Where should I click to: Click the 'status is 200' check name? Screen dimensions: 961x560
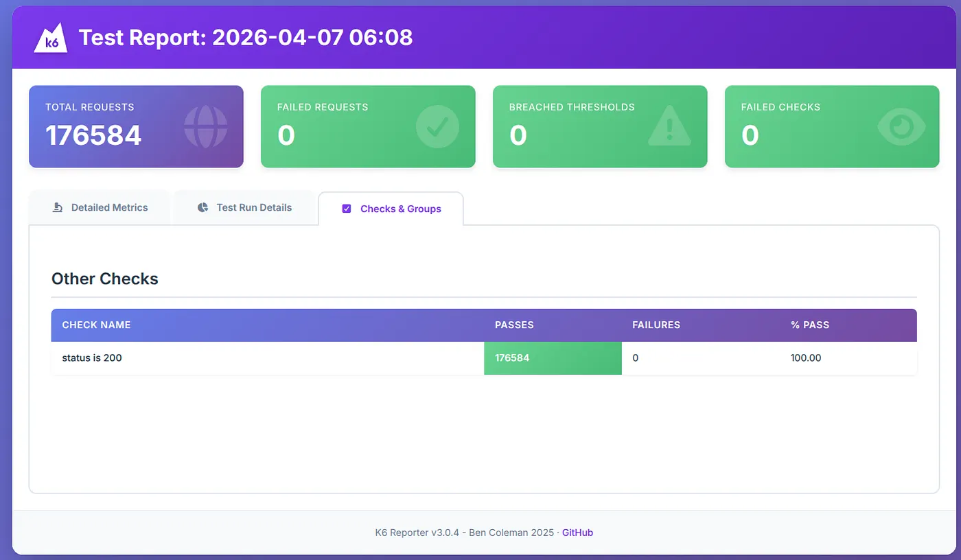tap(92, 358)
